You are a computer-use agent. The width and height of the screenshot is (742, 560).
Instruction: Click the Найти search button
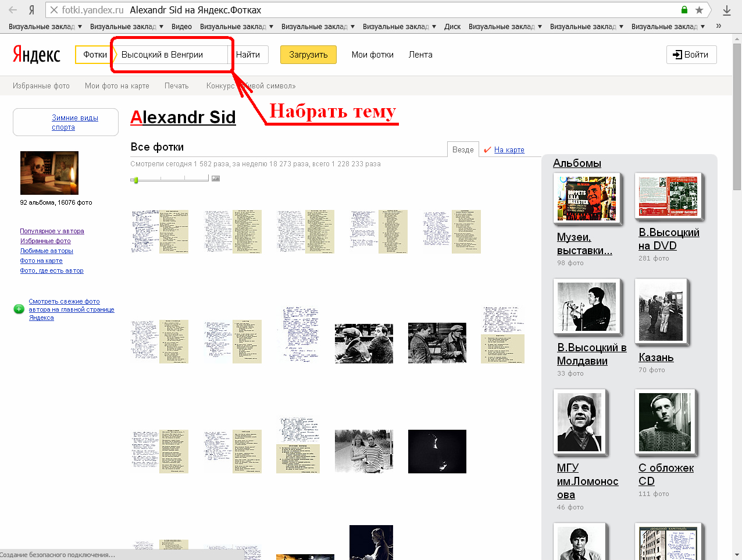click(x=248, y=55)
